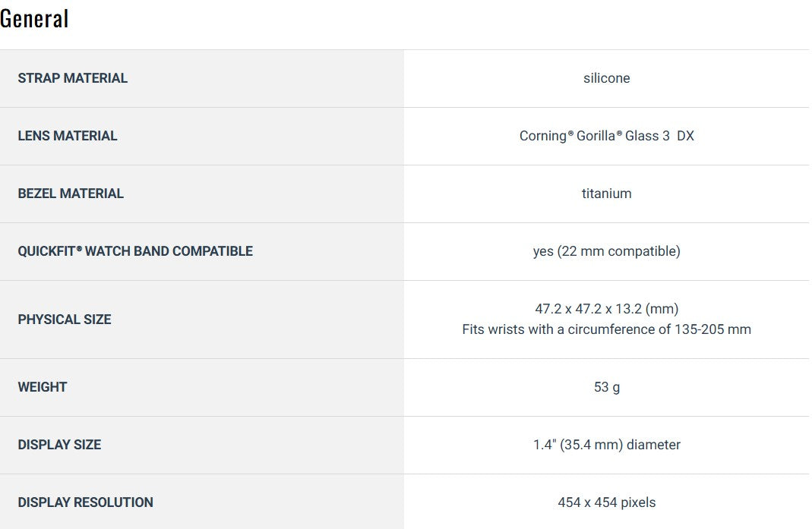Image resolution: width=812 pixels, height=529 pixels.
Task: Click the '47.2 x 47.2 x 13.2 (mm)' dimensions
Action: [606, 309]
